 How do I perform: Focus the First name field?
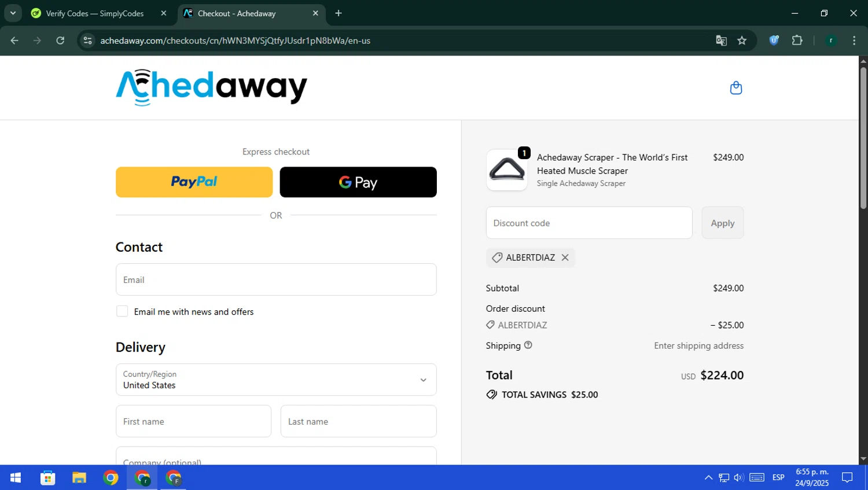point(193,421)
